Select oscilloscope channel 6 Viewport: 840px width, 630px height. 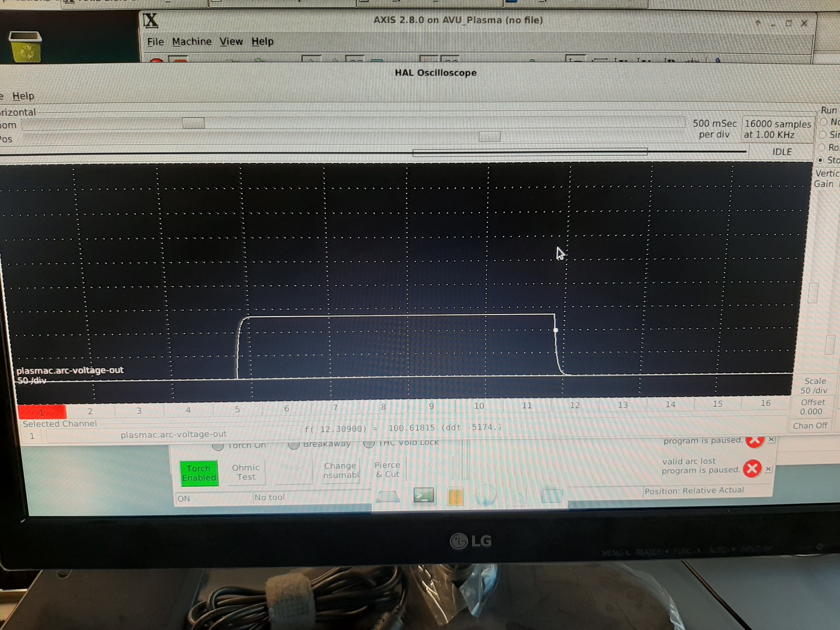[286, 409]
